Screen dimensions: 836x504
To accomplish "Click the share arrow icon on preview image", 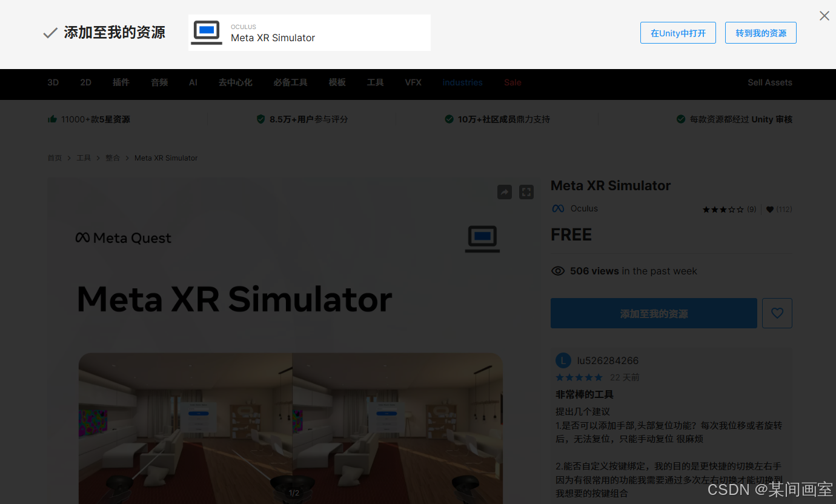I will 505,192.
